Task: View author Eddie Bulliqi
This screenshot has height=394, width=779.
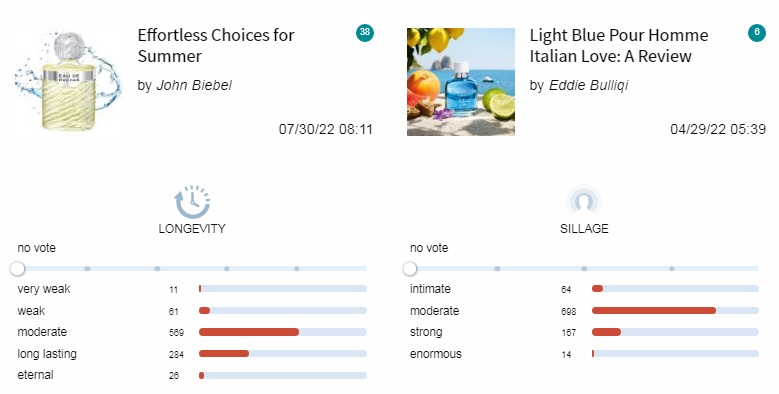Action: [588, 85]
